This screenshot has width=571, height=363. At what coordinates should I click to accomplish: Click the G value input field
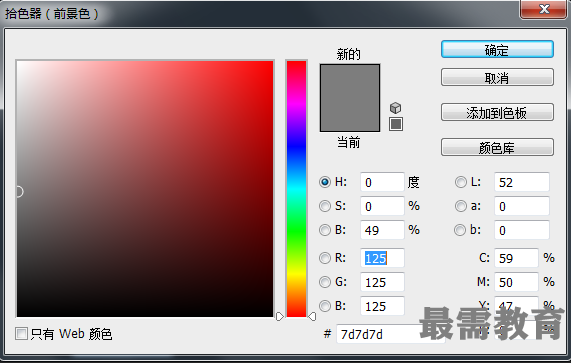point(382,282)
